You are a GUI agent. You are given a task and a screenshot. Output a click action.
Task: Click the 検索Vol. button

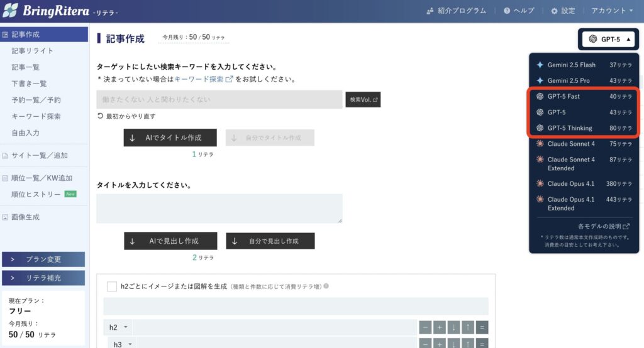coord(363,100)
